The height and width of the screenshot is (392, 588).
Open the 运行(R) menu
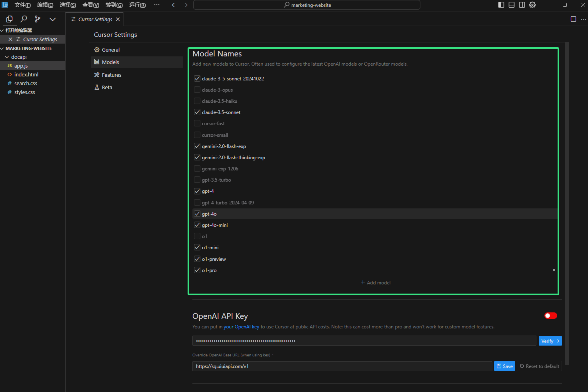pos(137,5)
